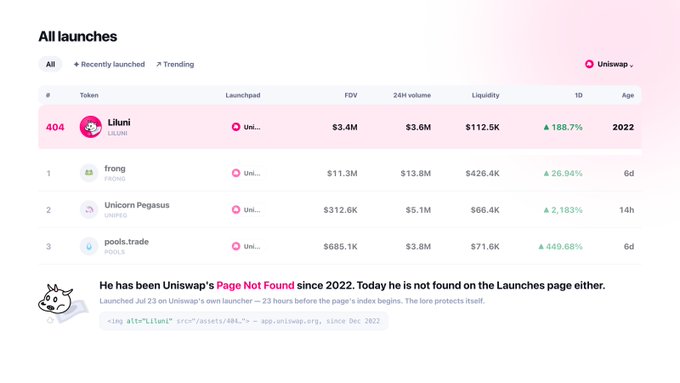Click pools.trade 24H volume $3.8M
Viewport: 680px width, 383px height.
(418, 246)
